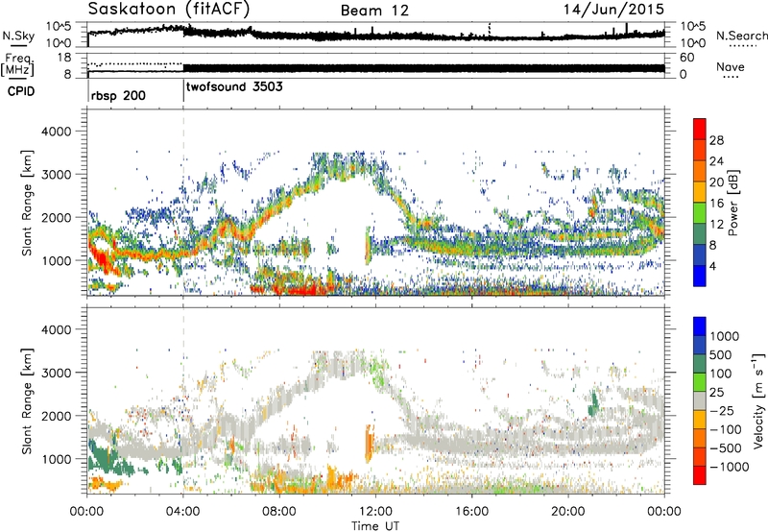Click the red ground-scatter band near 09:00 in power panel
The height and width of the screenshot is (532, 768).
(x=299, y=291)
